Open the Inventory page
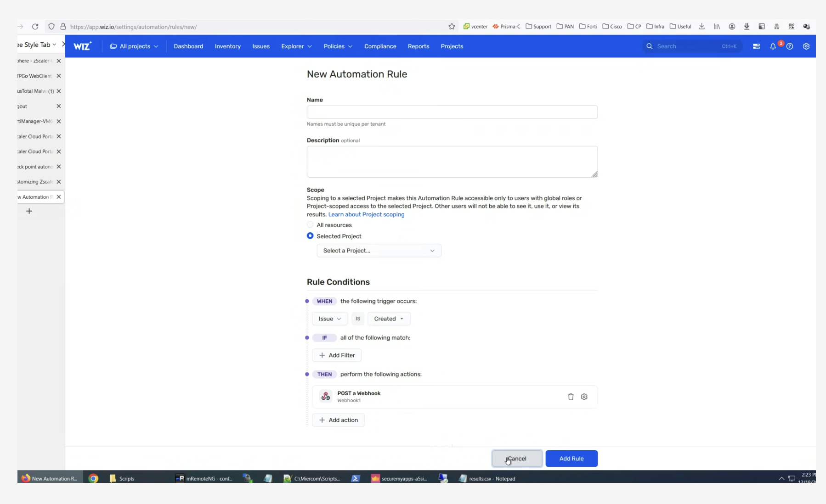 point(227,46)
